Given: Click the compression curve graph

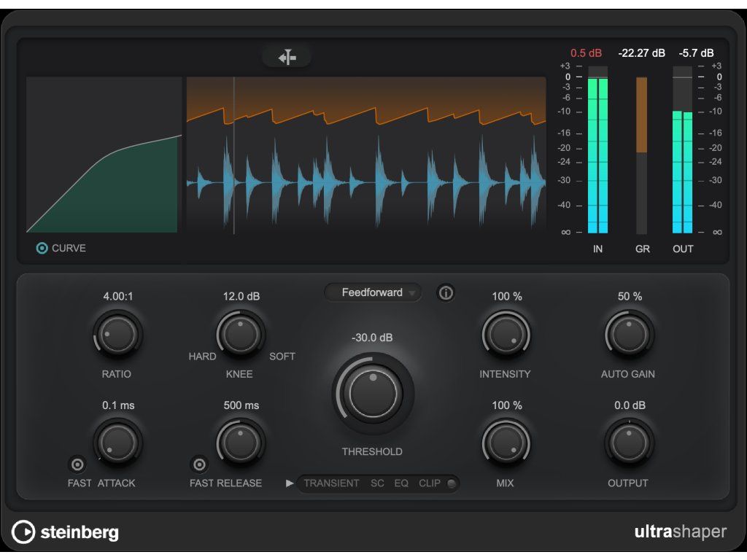Looking at the screenshot, I should click(104, 155).
